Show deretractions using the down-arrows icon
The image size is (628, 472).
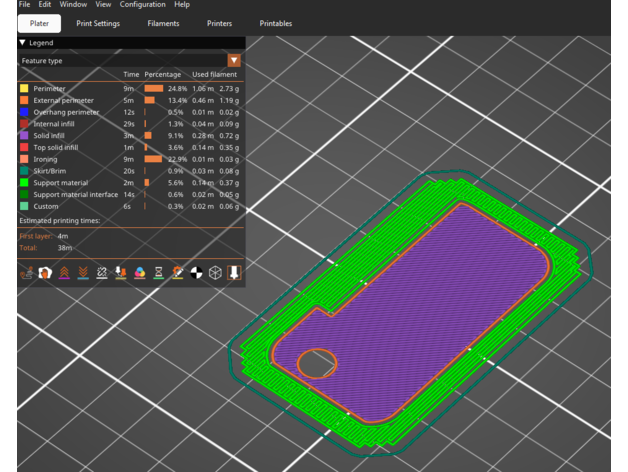click(x=84, y=272)
